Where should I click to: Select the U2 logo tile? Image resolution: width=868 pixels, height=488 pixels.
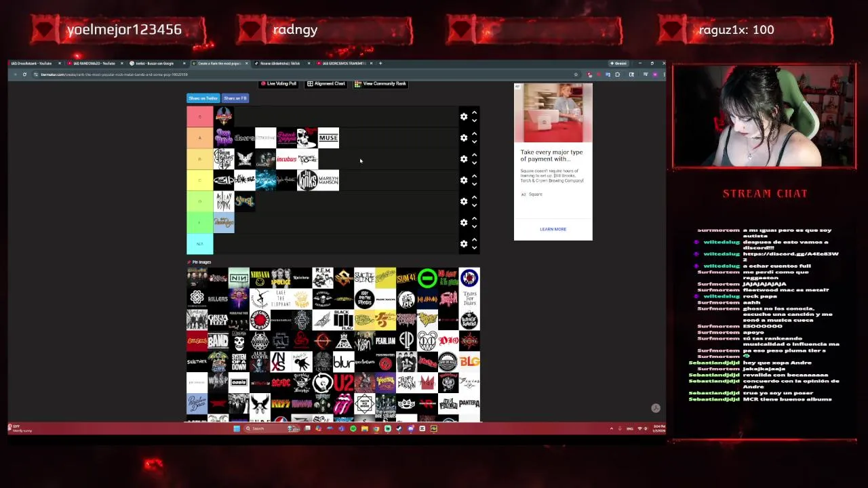[x=343, y=382]
